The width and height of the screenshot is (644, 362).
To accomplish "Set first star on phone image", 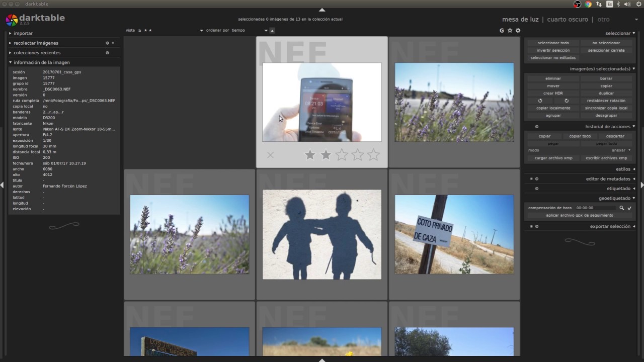I will 310,155.
